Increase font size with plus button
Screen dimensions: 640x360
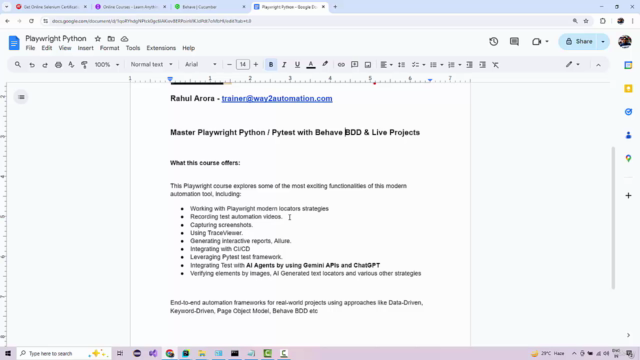pyautogui.click(x=256, y=64)
